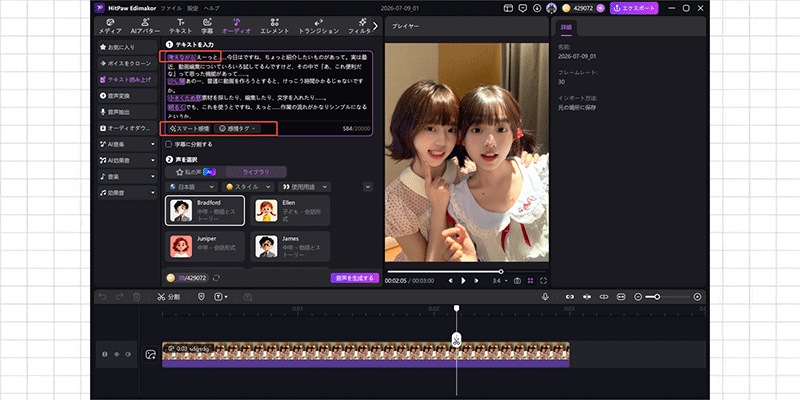Select the James voice card
This screenshot has height=400, width=800.
click(290, 246)
